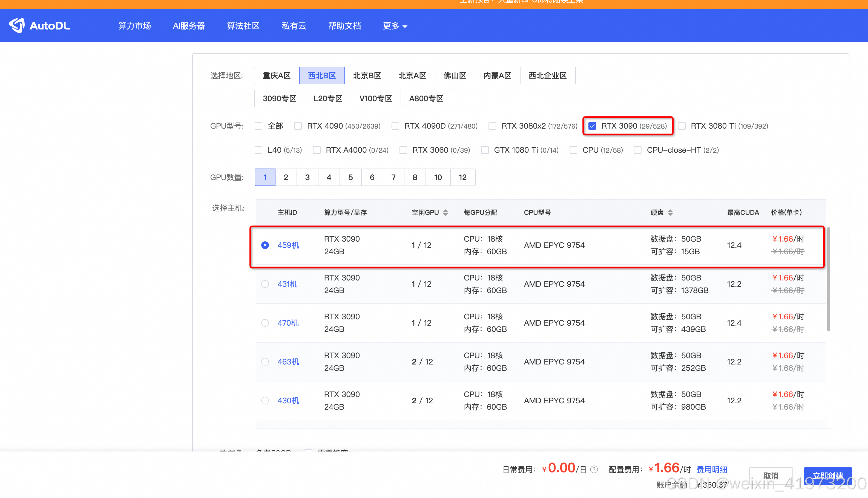Image resolution: width=868 pixels, height=498 pixels.
Task: Check the RTX 4090D checkbox
Action: coord(395,126)
